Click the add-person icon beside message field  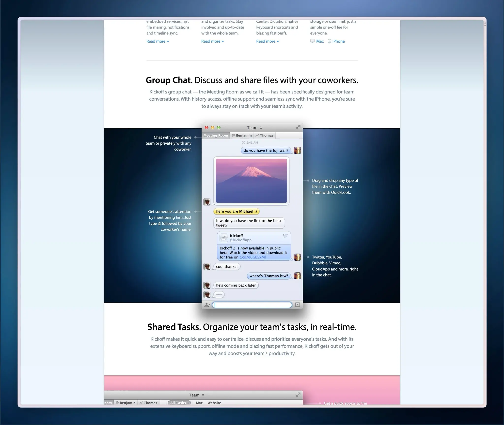[207, 305]
